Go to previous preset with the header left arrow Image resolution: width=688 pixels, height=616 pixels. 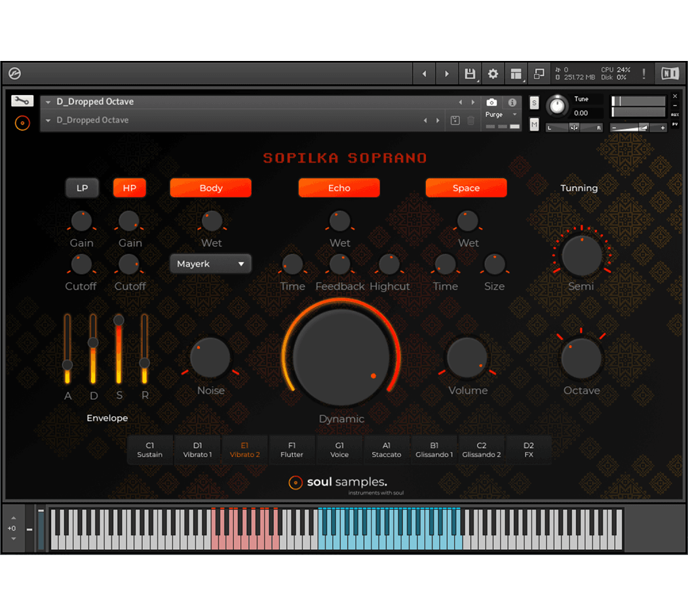pos(425,73)
